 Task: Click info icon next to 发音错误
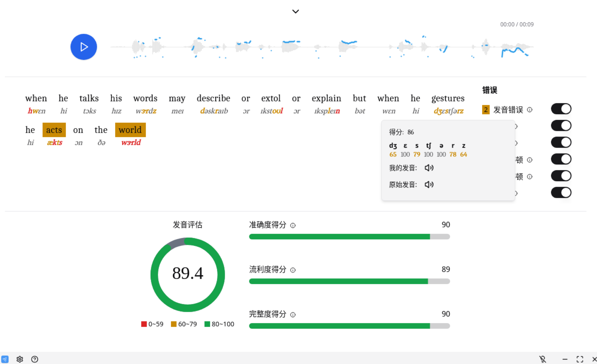point(530,110)
